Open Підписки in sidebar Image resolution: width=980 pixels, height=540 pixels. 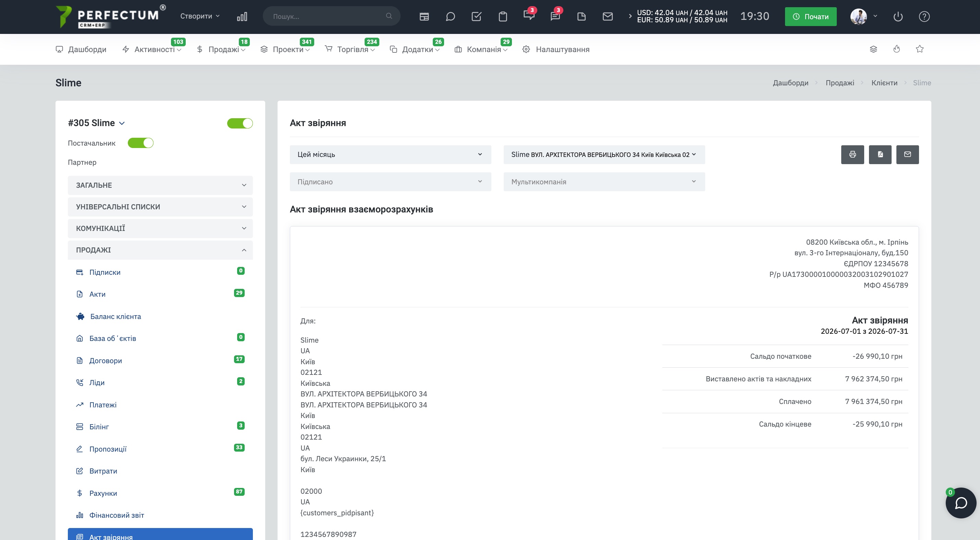[105, 272]
